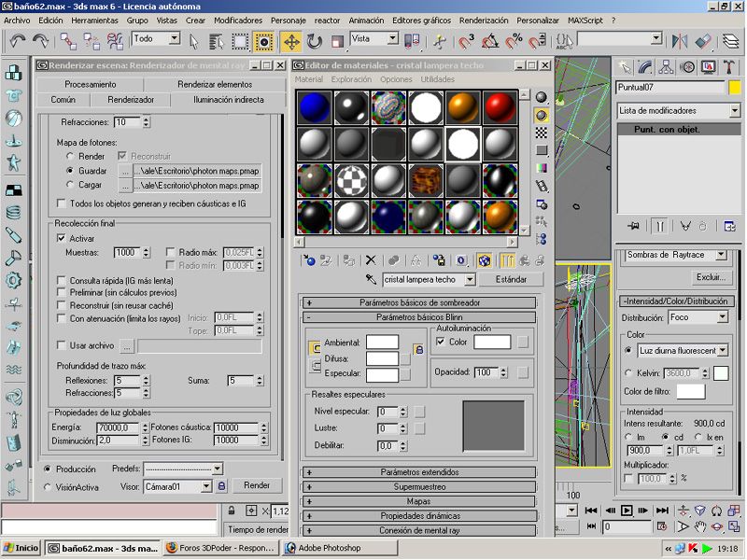Click the viewer lock icon beside Cámara01
The width and height of the screenshot is (747, 560).
(x=221, y=485)
